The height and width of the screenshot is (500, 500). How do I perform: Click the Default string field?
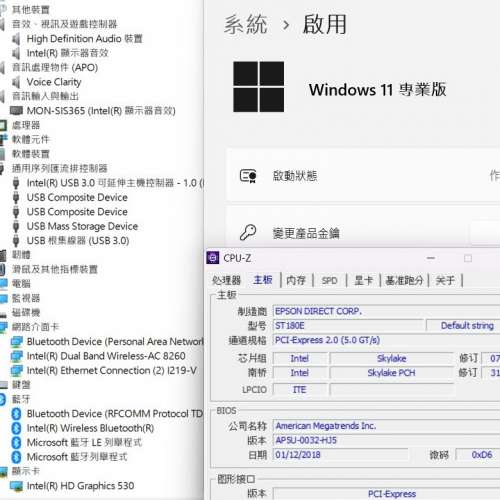463,326
